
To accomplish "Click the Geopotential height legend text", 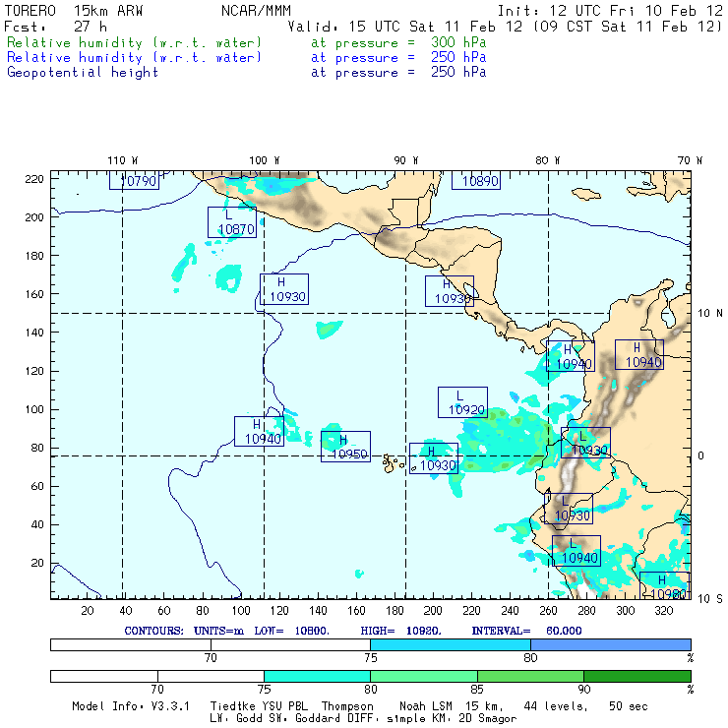I will coord(83,73).
